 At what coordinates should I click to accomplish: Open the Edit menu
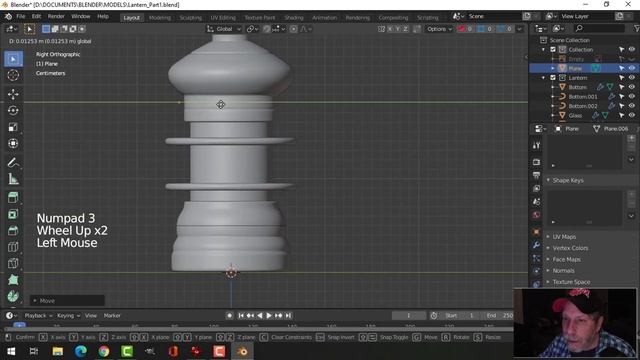point(36,16)
